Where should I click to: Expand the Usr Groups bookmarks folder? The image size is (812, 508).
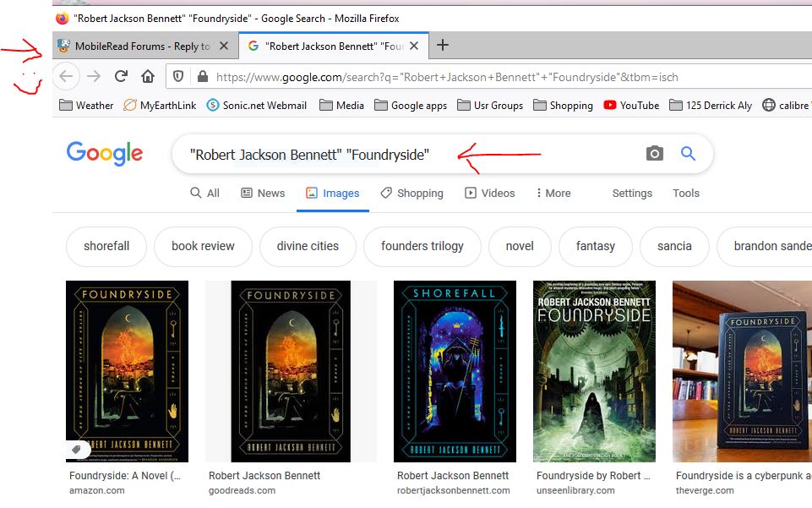[490, 105]
